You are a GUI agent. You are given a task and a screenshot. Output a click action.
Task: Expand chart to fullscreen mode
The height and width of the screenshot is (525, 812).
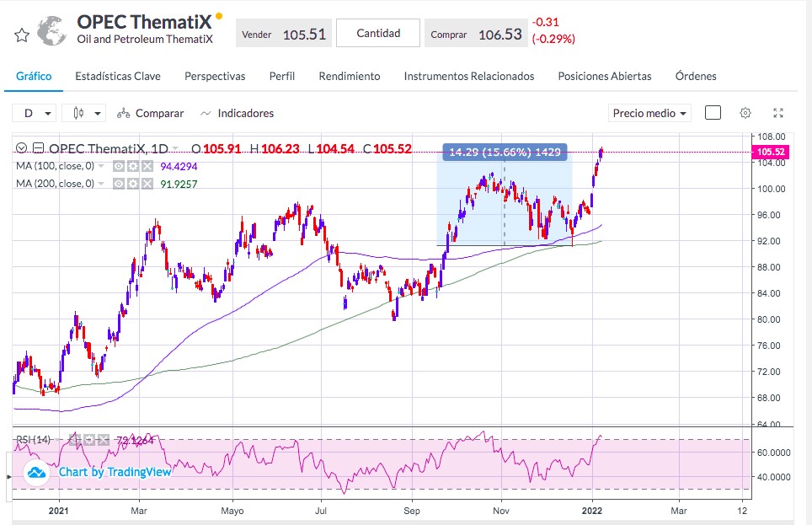point(777,113)
